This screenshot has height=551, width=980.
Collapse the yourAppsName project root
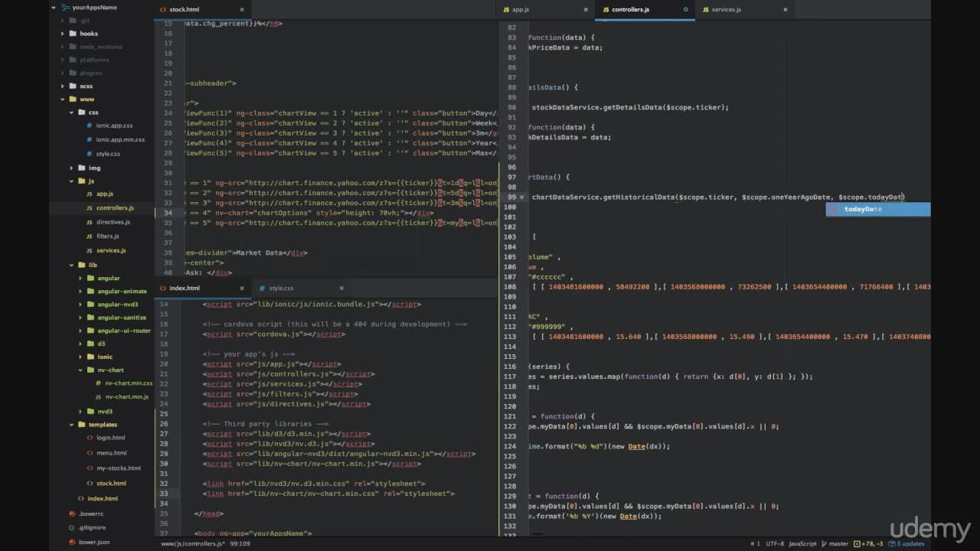[x=54, y=7]
